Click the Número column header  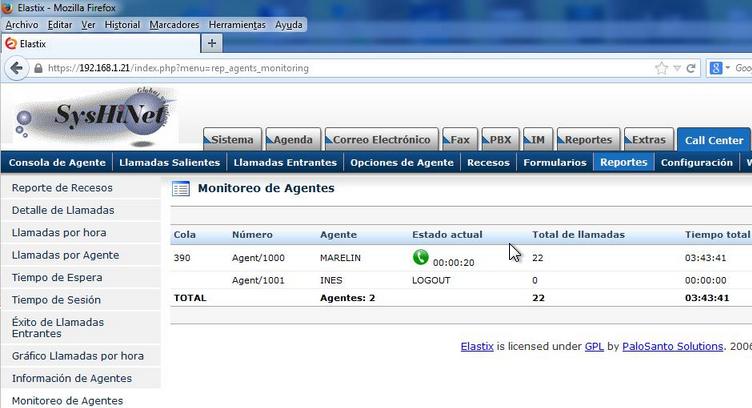click(252, 234)
